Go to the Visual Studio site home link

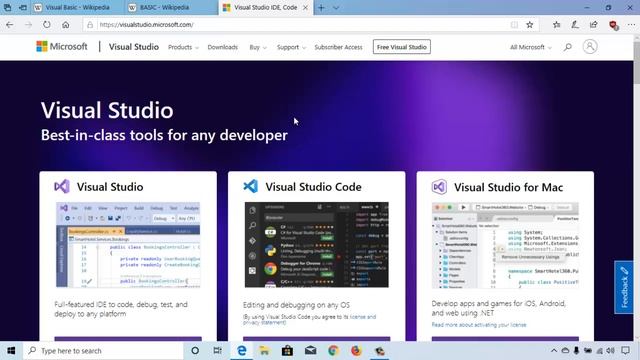coord(133,47)
